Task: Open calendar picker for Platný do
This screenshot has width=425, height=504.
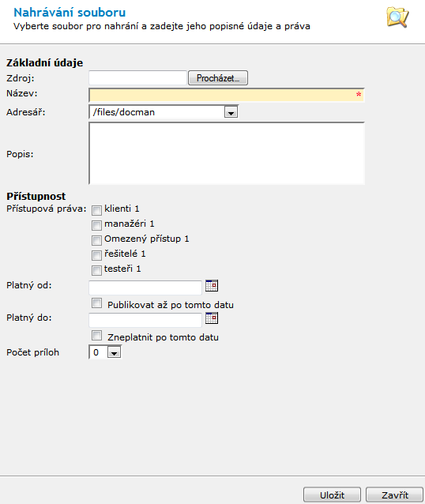Action: click(x=212, y=318)
